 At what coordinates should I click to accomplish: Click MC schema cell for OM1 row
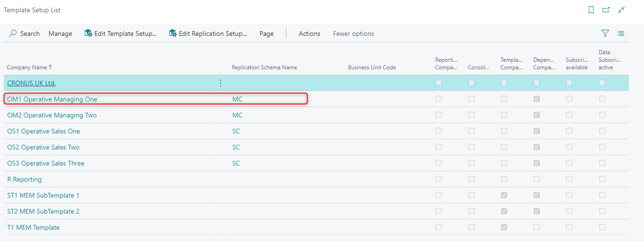[237, 99]
